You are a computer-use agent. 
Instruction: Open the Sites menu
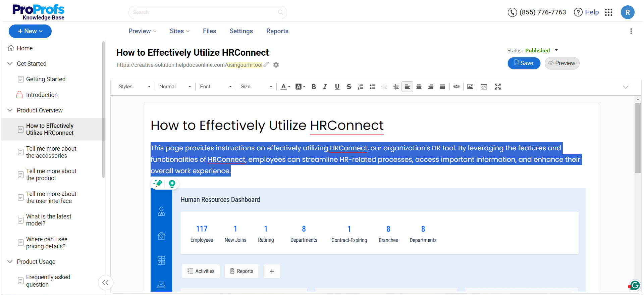(x=179, y=31)
